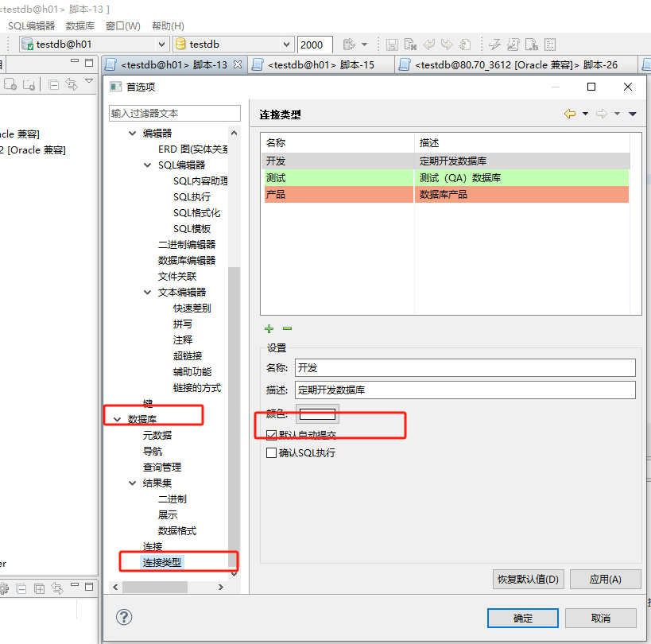Maximize the bottom-left panel
This screenshot has width=651, height=644.
[x=89, y=587]
